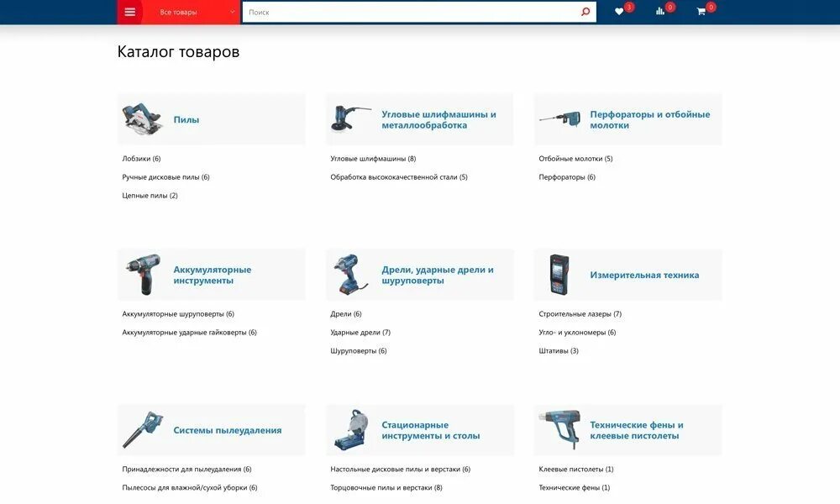Open the Лобзики (6) subcategory
840x504 pixels.
[141, 159]
